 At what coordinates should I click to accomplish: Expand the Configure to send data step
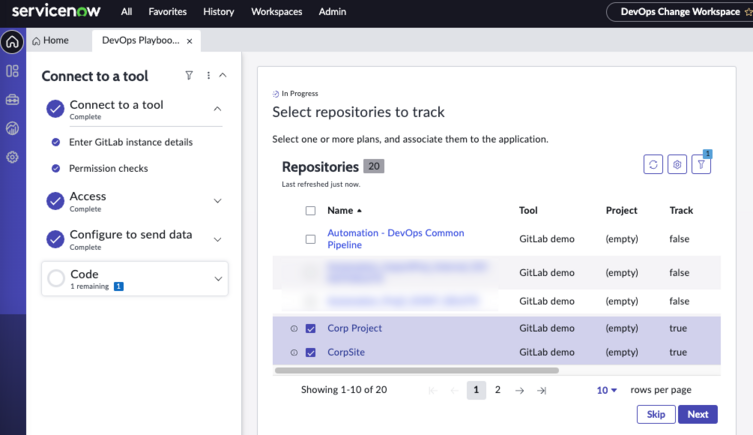[x=218, y=240]
